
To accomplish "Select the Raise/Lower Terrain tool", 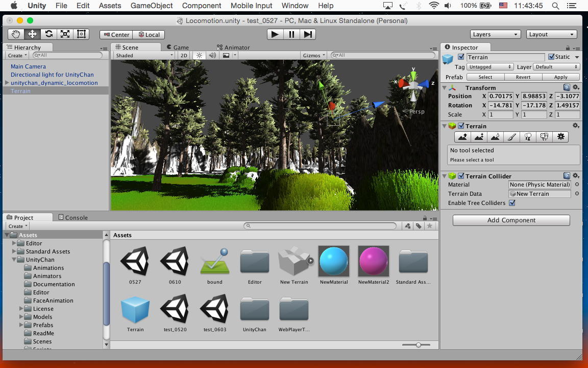I will coord(463,137).
